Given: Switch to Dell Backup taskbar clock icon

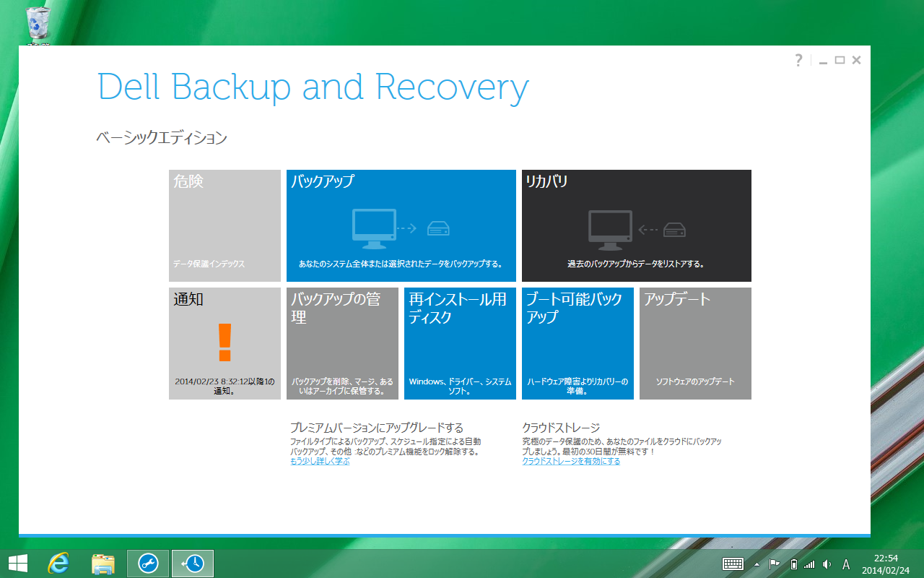Looking at the screenshot, I should [x=193, y=564].
